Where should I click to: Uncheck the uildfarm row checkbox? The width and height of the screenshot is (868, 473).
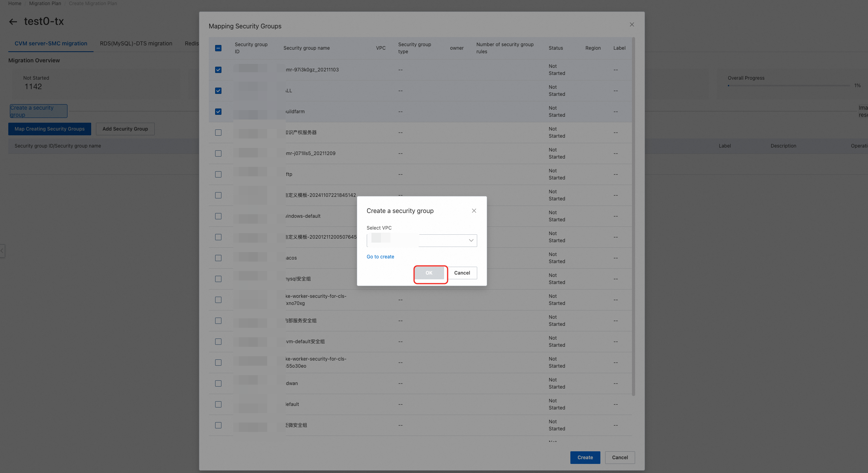(218, 112)
